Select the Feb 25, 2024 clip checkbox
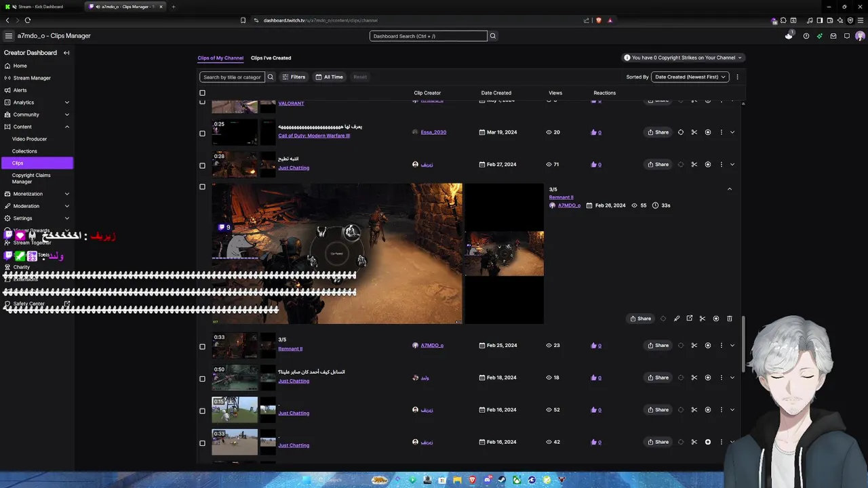The image size is (868, 488). click(x=202, y=346)
